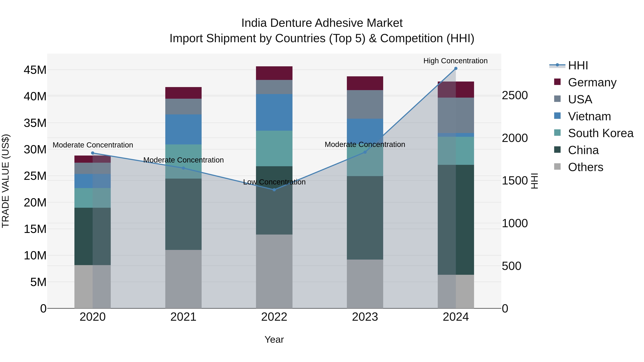Viewport: 644px width, 362px height.
Task: Click the China segment of 2020 bar
Action: [x=92, y=237]
